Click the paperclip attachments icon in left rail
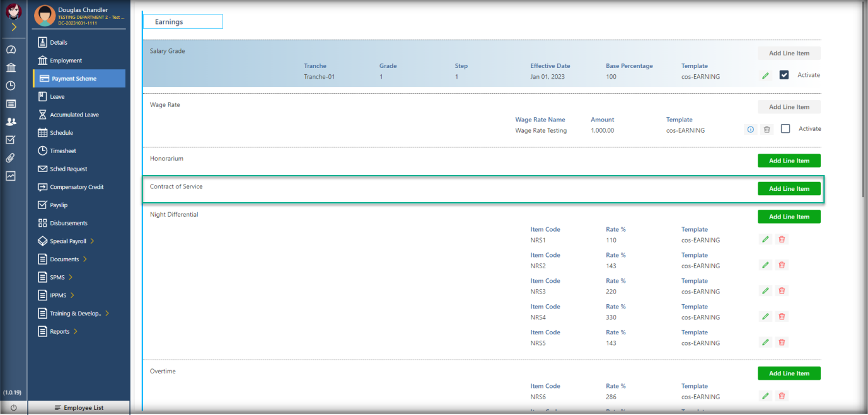The height and width of the screenshot is (415, 868). (x=11, y=158)
